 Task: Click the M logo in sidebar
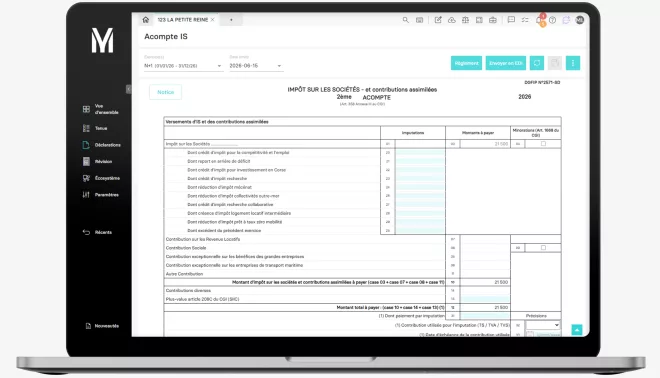(x=102, y=40)
